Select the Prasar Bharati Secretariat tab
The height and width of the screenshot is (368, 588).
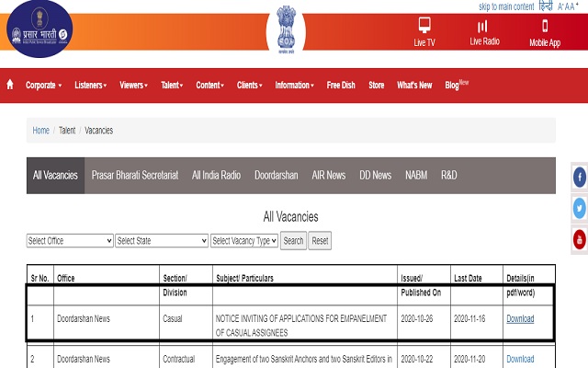135,176
